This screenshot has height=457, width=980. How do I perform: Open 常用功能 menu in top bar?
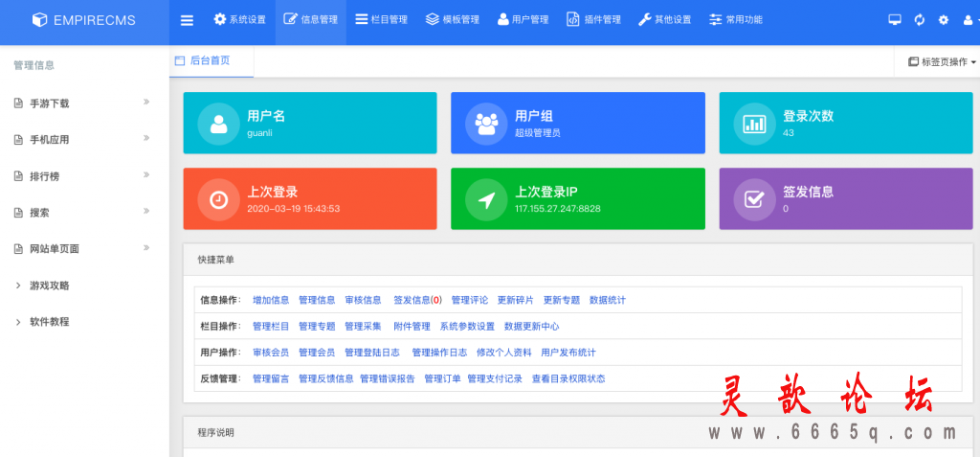pyautogui.click(x=736, y=19)
